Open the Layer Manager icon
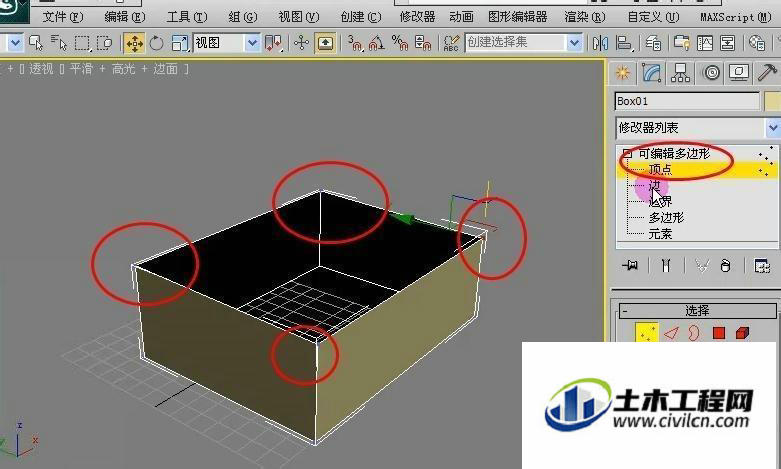 (x=653, y=43)
